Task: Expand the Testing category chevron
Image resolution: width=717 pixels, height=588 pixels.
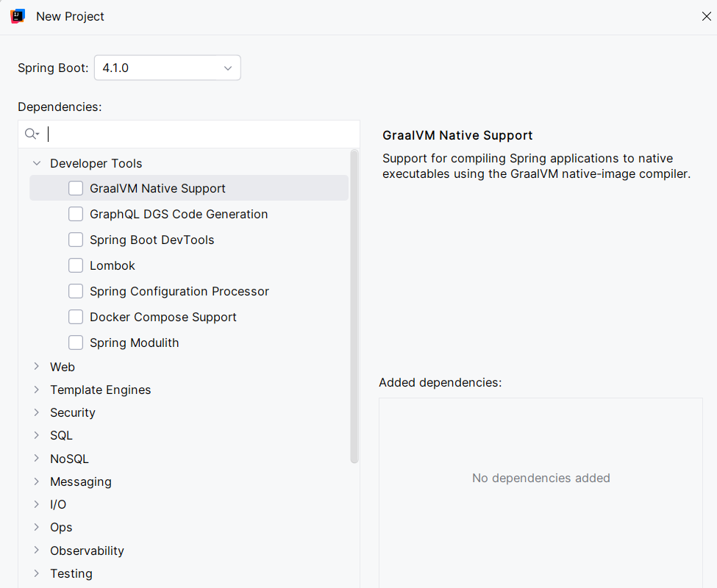Action: click(37, 573)
